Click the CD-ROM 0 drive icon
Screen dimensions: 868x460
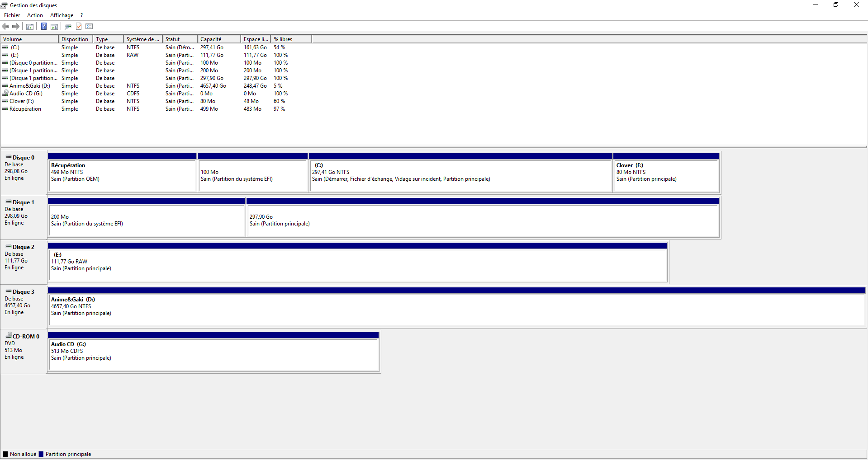9,335
